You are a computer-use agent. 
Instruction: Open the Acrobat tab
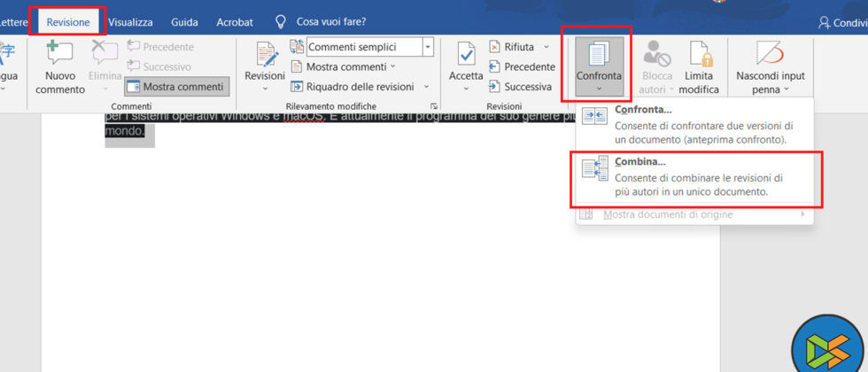[235, 22]
